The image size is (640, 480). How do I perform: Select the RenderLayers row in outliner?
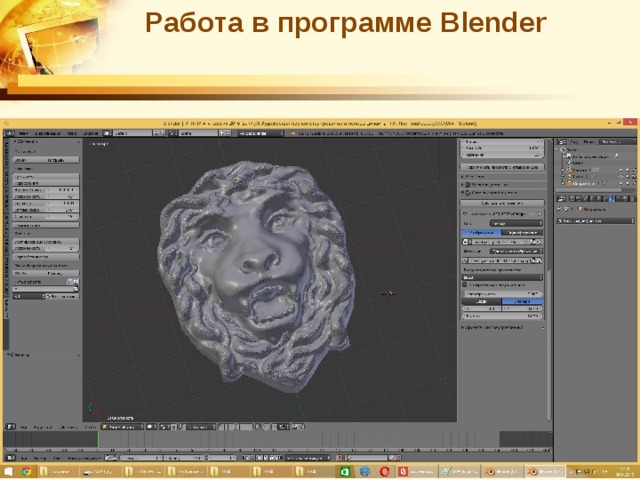point(592,156)
